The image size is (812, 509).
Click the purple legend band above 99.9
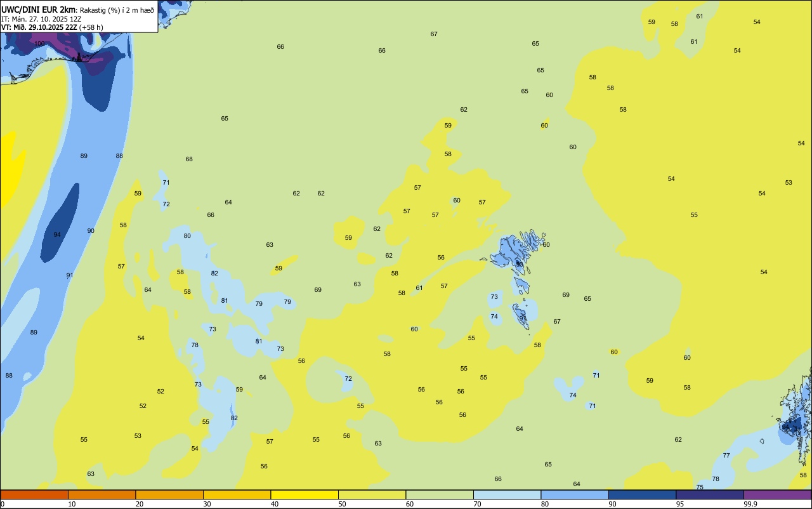[777, 494]
